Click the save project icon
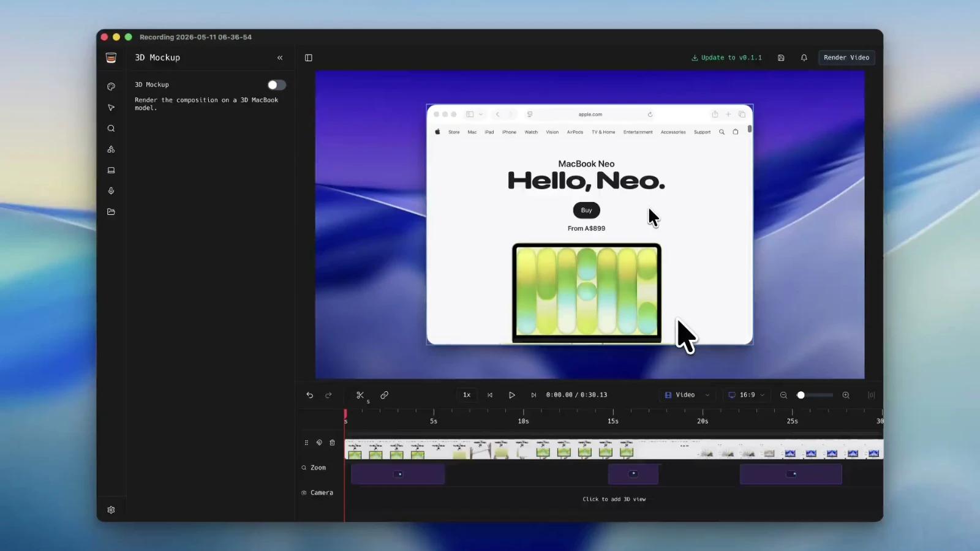 tap(781, 58)
